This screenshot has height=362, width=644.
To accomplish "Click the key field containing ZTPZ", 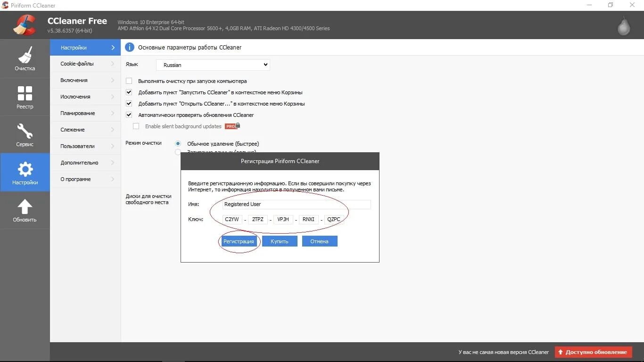I will tap(258, 219).
